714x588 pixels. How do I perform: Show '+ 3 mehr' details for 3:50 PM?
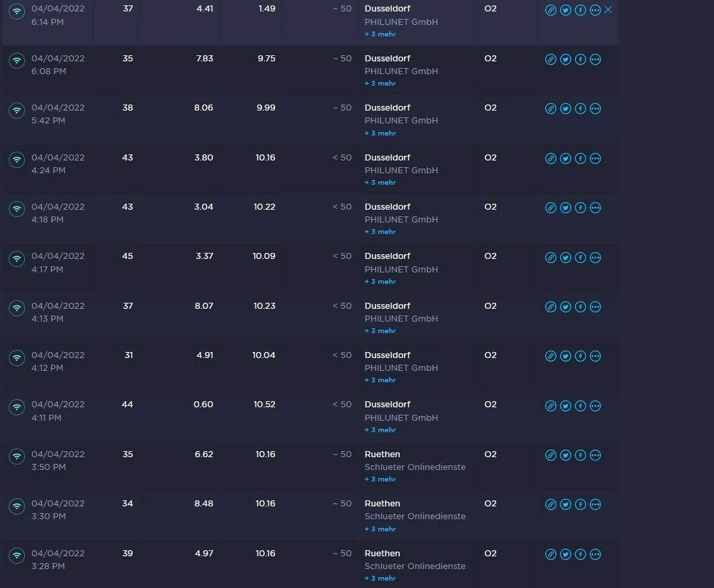(x=380, y=479)
